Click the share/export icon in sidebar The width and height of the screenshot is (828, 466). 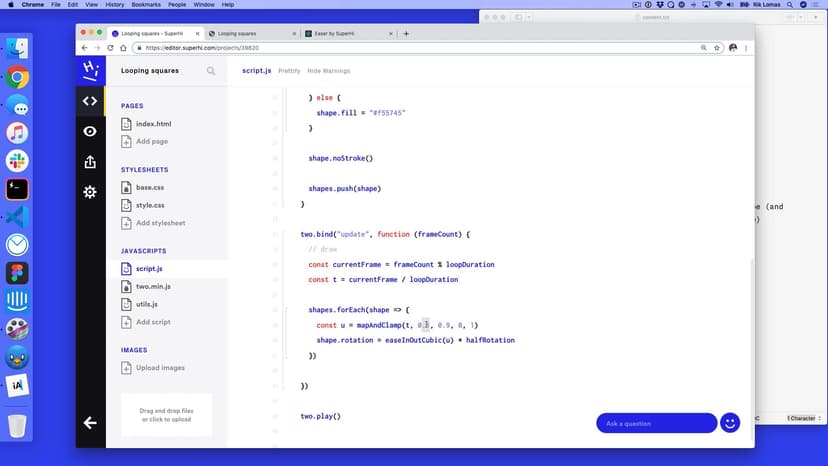pyautogui.click(x=90, y=162)
